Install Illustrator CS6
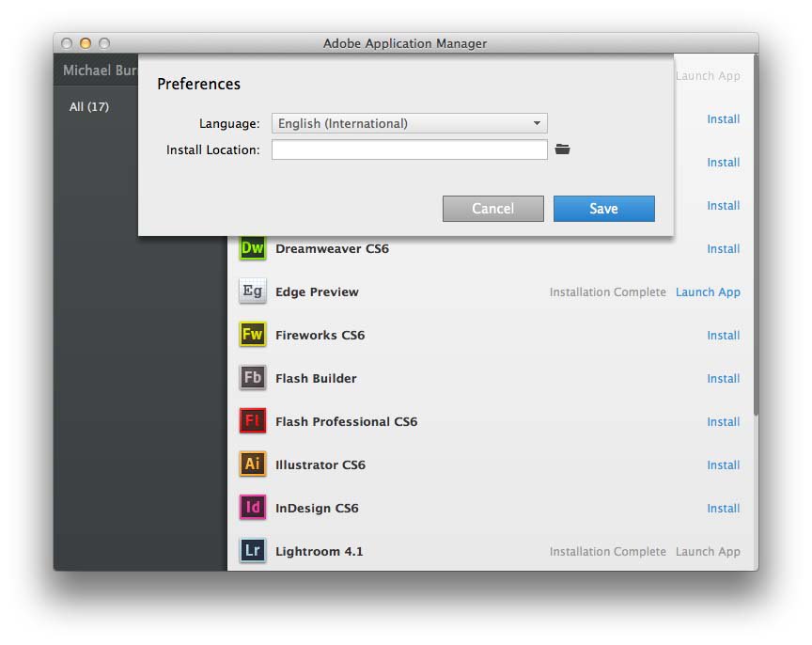This screenshot has width=812, height=645. [x=723, y=465]
